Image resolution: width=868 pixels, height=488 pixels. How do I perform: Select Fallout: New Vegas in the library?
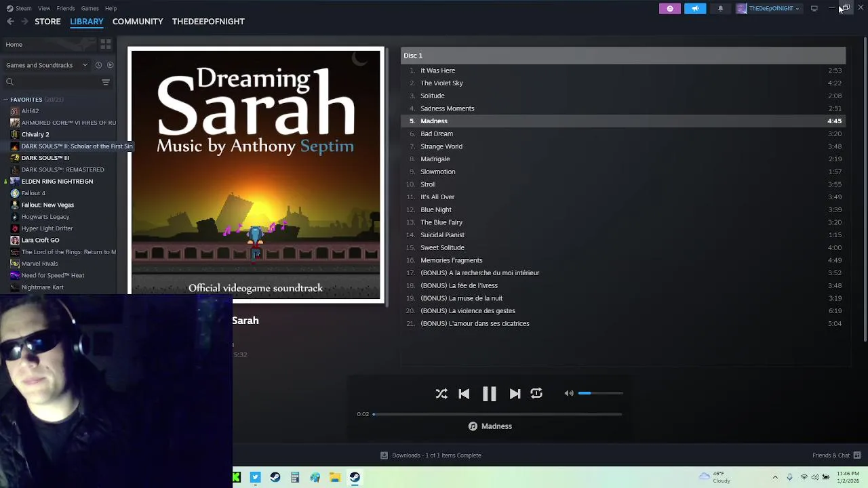pyautogui.click(x=47, y=205)
